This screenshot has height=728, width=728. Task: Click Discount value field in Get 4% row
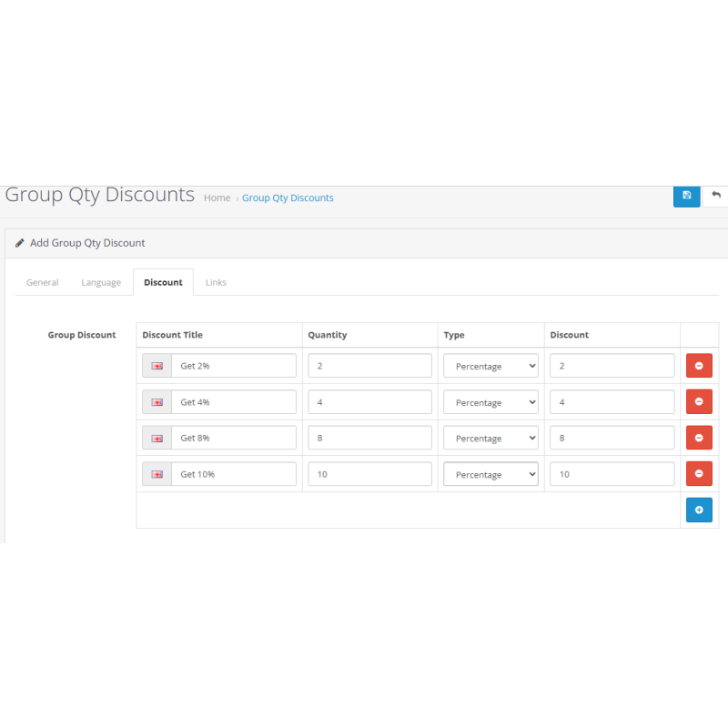click(x=612, y=402)
